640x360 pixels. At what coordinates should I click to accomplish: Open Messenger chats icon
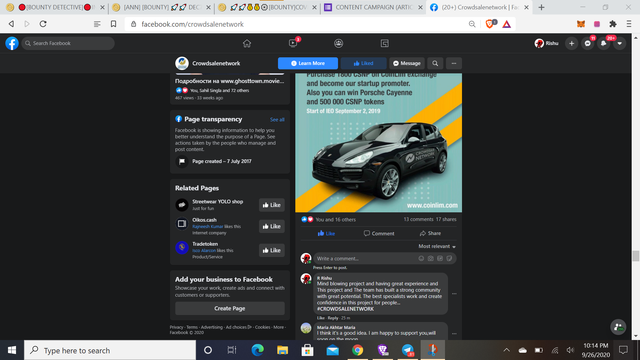pyautogui.click(x=588, y=43)
